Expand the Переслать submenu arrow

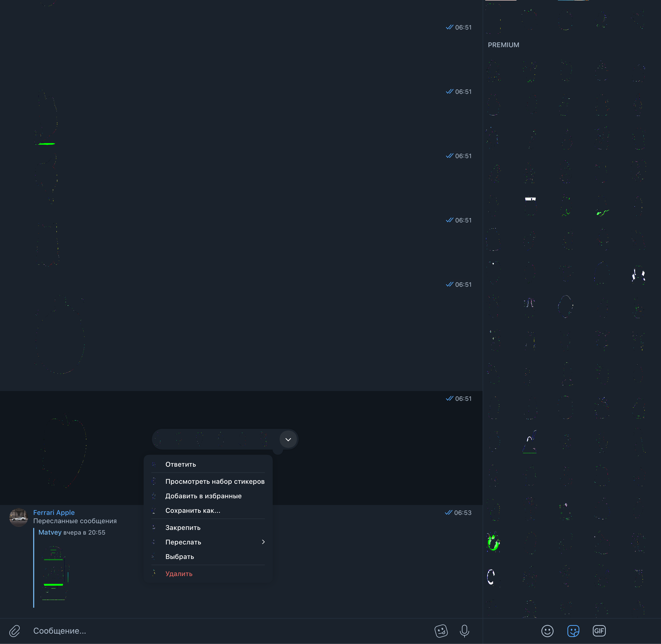(x=263, y=542)
